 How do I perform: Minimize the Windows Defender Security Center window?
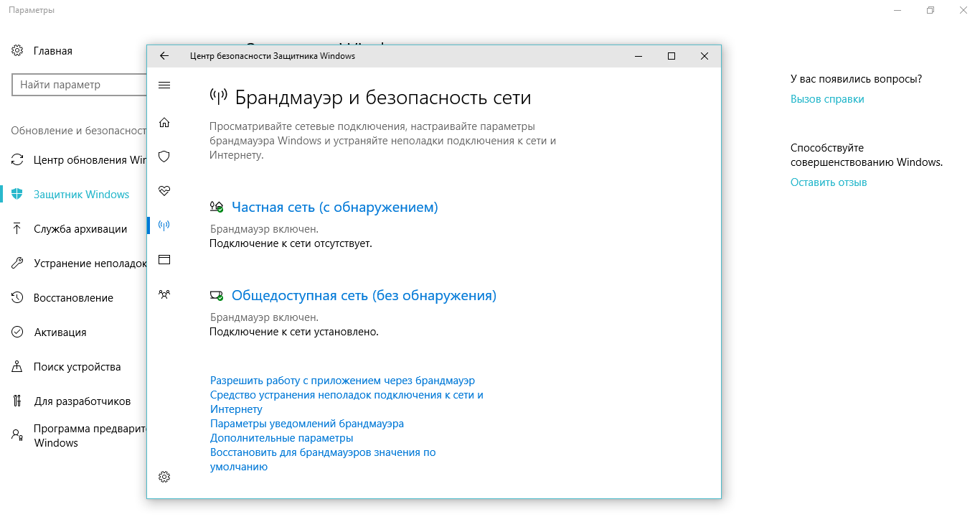click(x=639, y=56)
